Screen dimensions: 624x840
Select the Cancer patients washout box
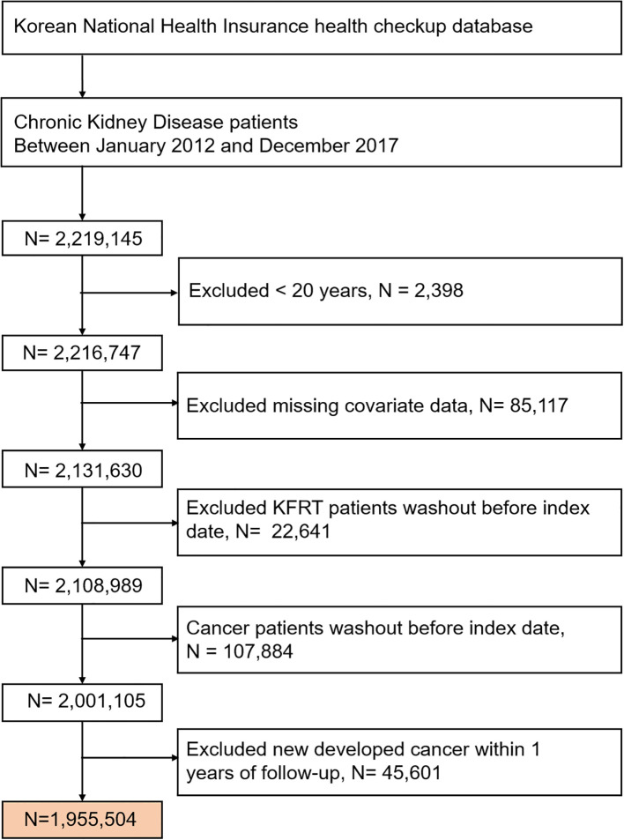click(x=399, y=639)
